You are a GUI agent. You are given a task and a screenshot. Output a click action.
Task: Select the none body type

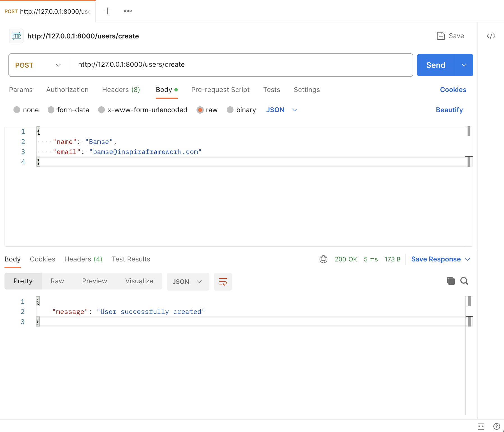point(17,110)
